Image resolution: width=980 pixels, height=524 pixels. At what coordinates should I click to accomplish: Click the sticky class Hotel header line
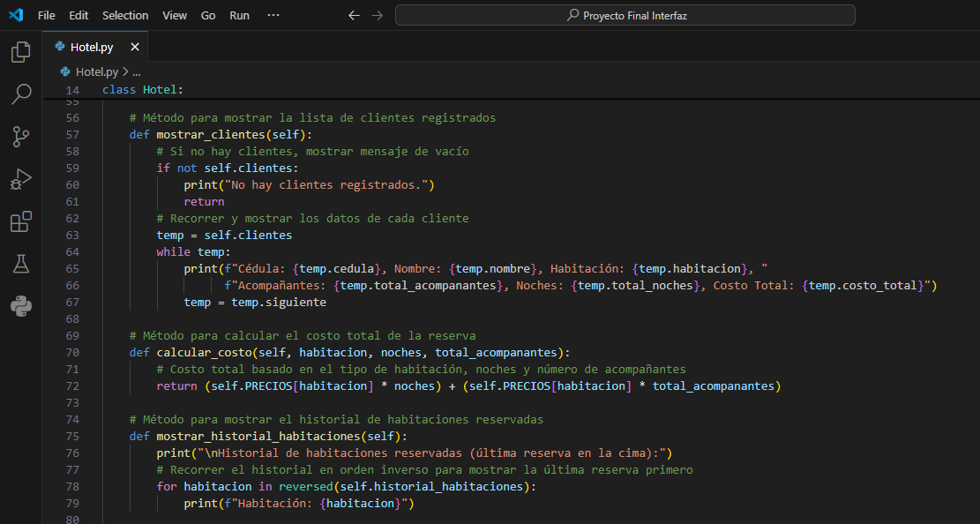point(143,90)
